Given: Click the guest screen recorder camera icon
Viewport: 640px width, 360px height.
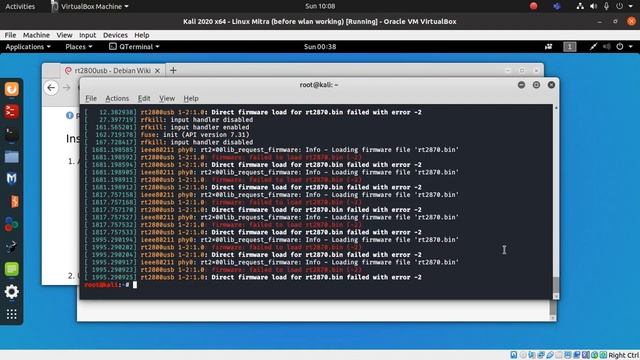Looking at the screenshot, I should click(549, 47).
